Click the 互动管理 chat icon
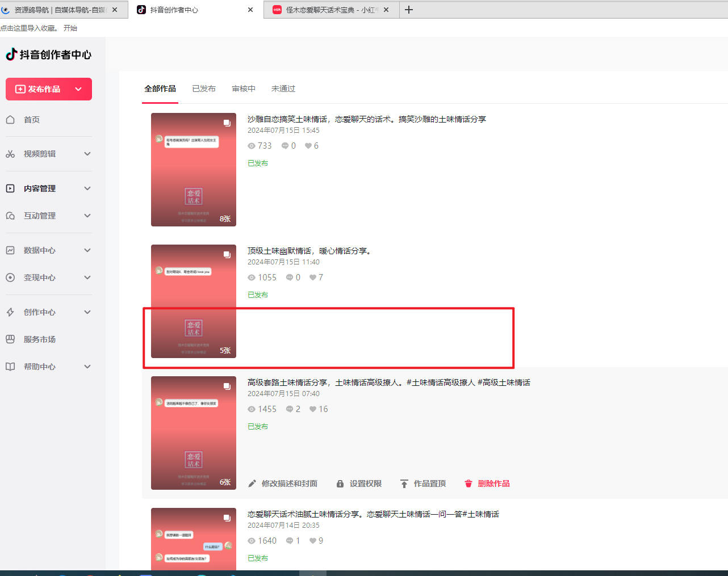The height and width of the screenshot is (576, 728). 10,216
